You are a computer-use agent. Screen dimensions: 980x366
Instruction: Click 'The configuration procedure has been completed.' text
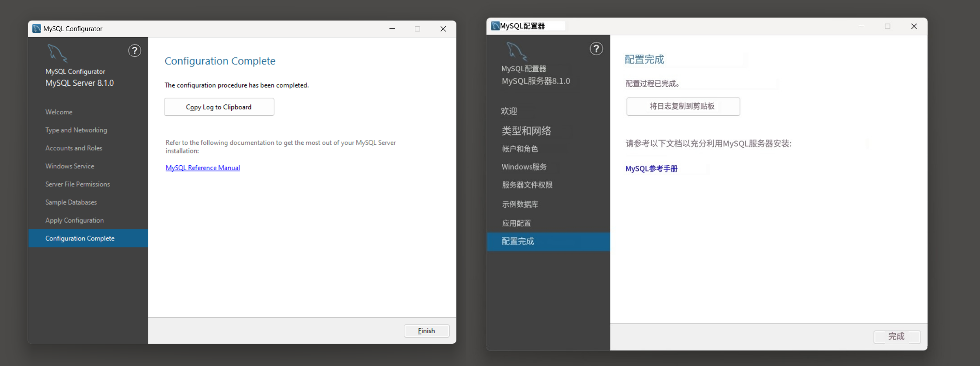coord(236,85)
